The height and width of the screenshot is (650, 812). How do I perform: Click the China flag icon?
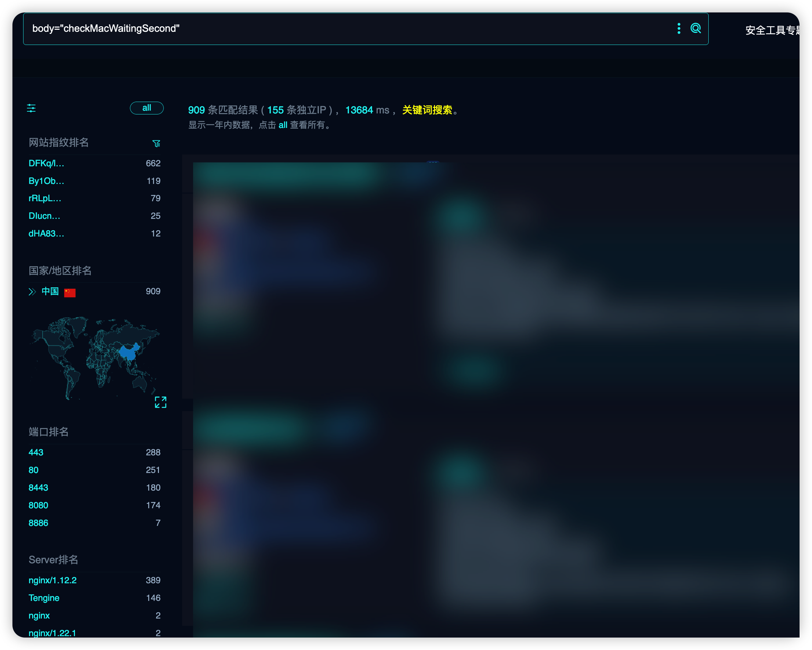tap(70, 292)
